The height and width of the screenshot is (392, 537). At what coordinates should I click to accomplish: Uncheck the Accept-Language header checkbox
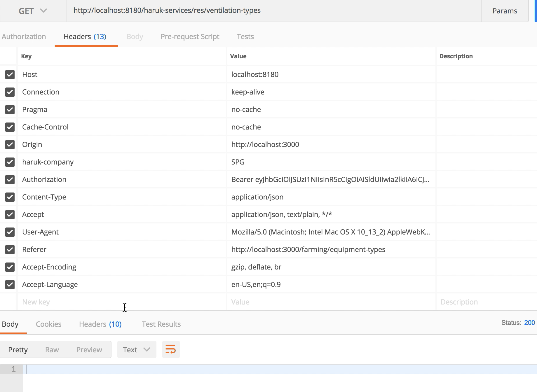click(10, 285)
